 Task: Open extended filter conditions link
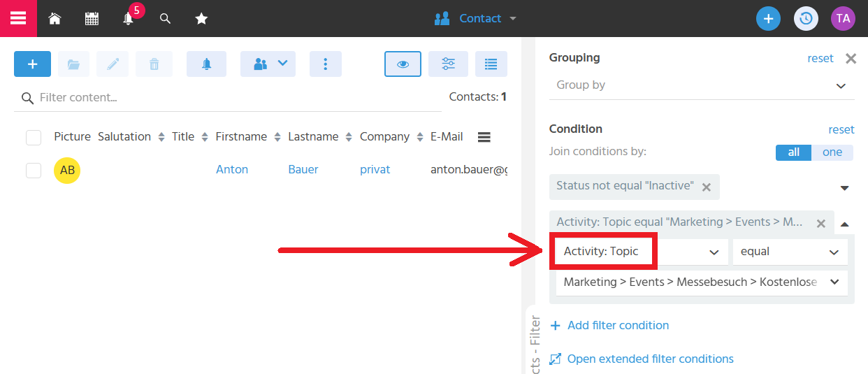point(649,359)
